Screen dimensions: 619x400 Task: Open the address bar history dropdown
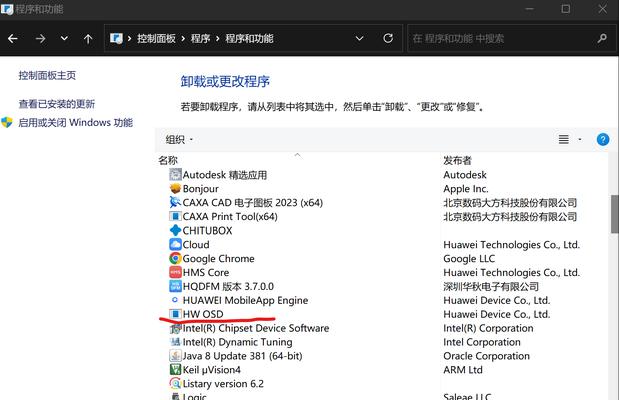359,39
